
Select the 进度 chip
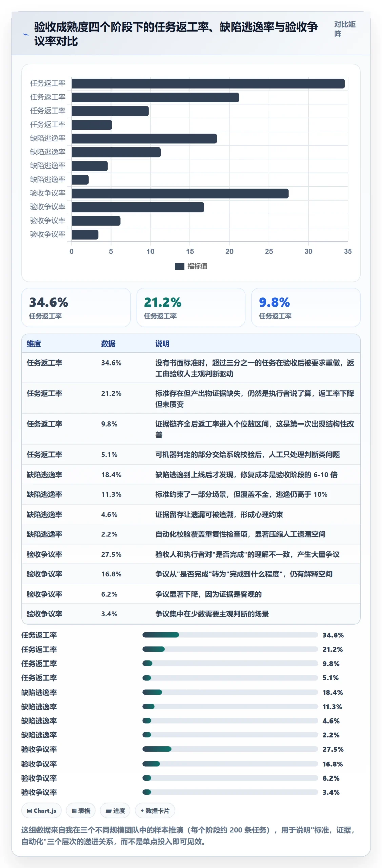[115, 811]
